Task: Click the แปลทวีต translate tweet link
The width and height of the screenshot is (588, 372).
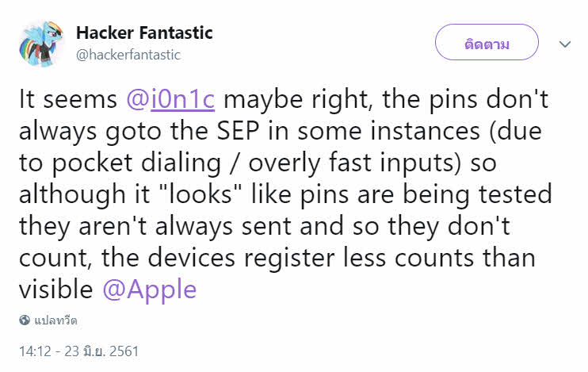Action: pos(55,321)
